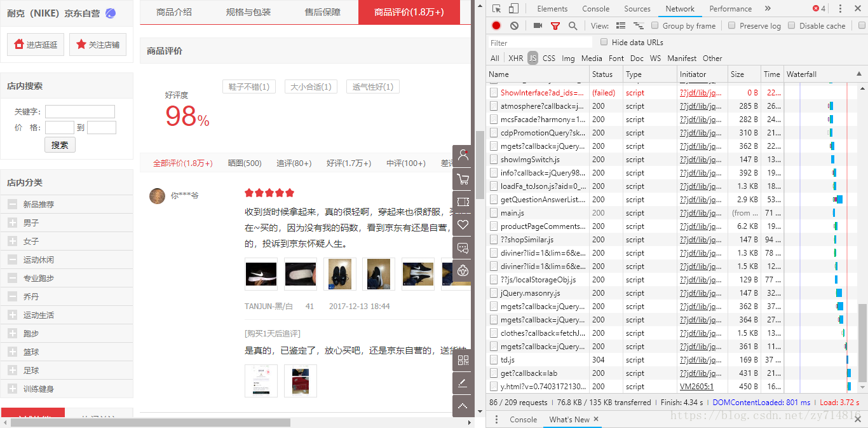Screen dimensions: 868x428
Task: Filter reviews by 晒图(500)
Action: point(245,163)
